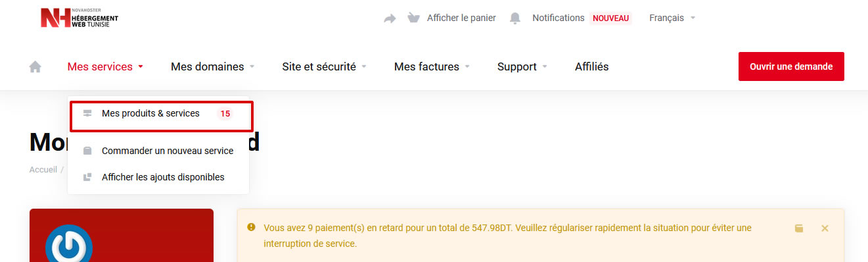
Task: Click the Ouvrir une demande button
Action: [x=791, y=66]
